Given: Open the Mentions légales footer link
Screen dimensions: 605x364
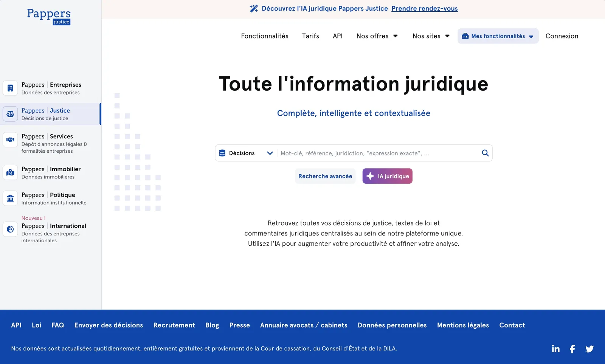Looking at the screenshot, I should pyautogui.click(x=463, y=325).
